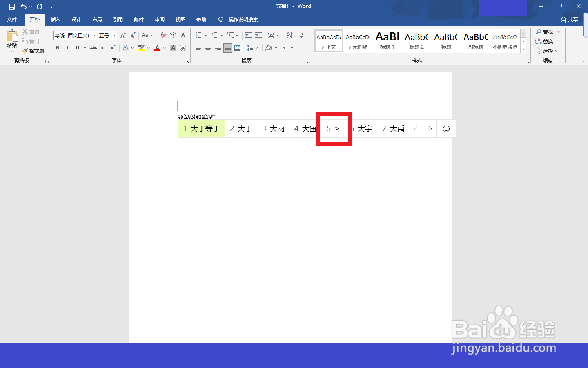Image resolution: width=588 pixels, height=368 pixels.
Task: Switch to the 引用 ribbon tab
Action: (x=118, y=20)
